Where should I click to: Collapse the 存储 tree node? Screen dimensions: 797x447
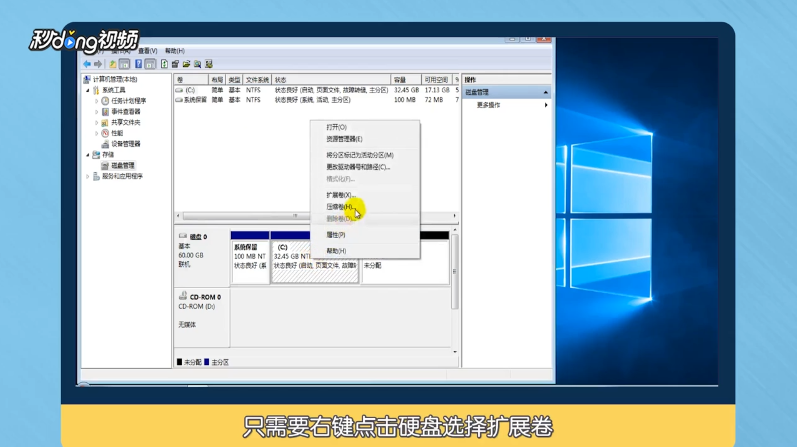(88, 155)
